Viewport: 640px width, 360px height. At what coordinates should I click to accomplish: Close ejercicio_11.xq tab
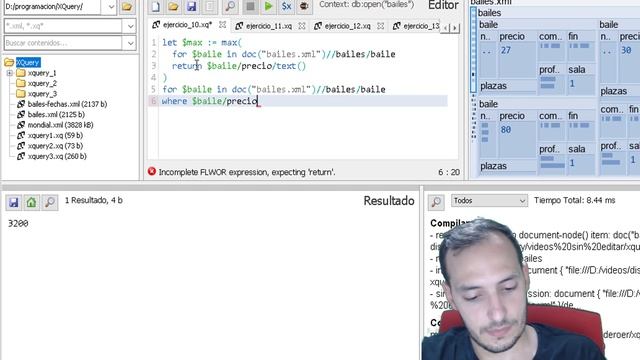pos(302,26)
